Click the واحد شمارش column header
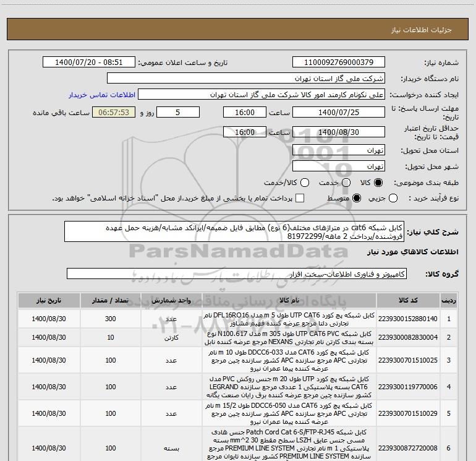Image resolution: width=476 pixels, height=461 pixels. [x=171, y=300]
